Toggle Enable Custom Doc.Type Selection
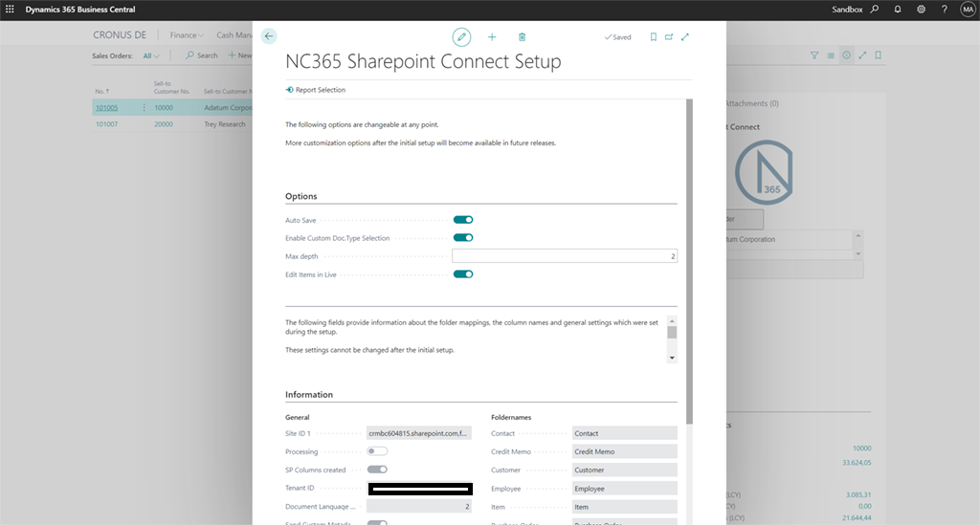980x525 pixels. click(463, 238)
